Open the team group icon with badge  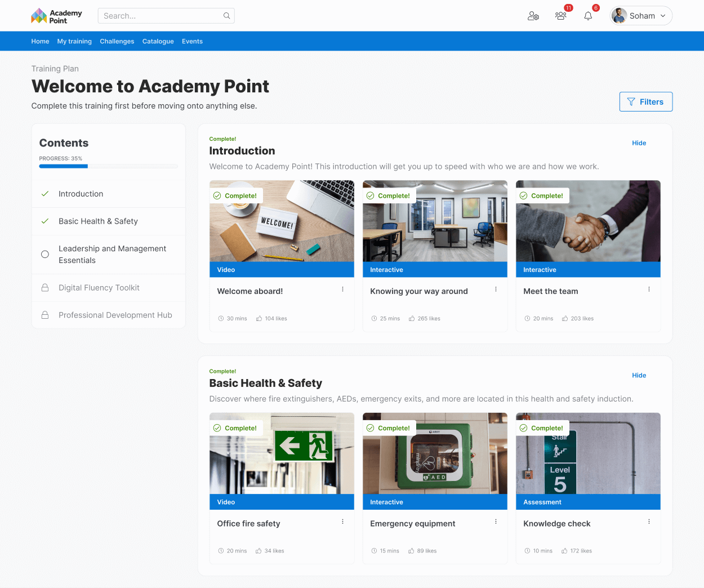[560, 16]
